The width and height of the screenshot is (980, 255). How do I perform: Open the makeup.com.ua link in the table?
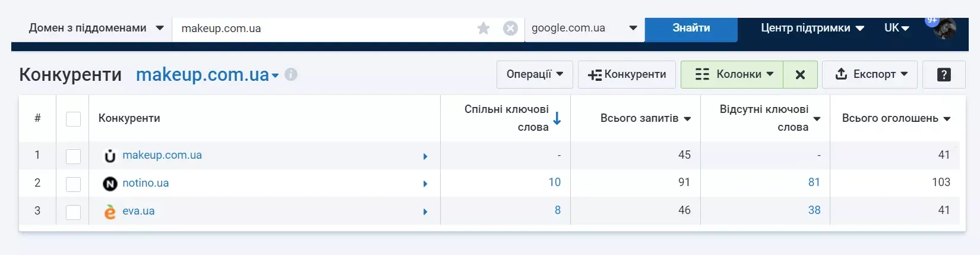coord(162,155)
